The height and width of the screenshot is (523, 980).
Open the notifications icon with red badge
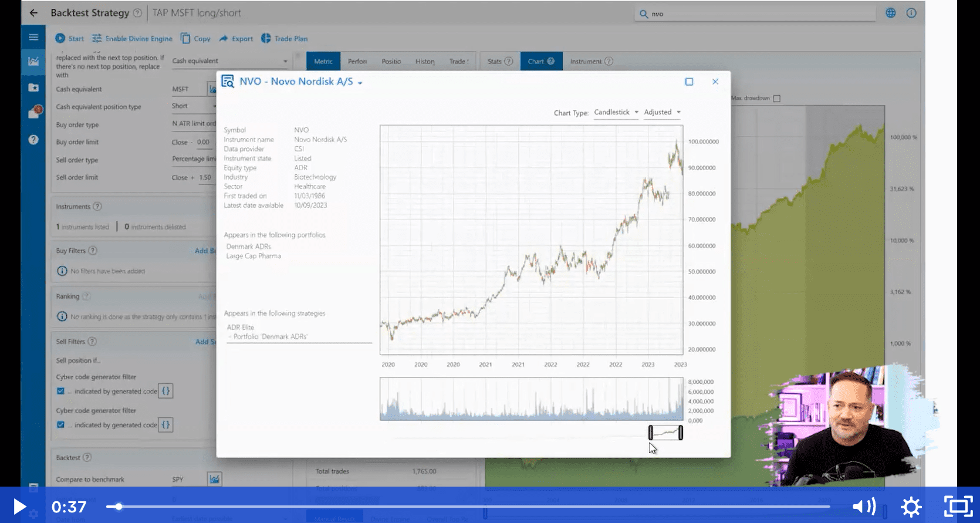(35, 112)
